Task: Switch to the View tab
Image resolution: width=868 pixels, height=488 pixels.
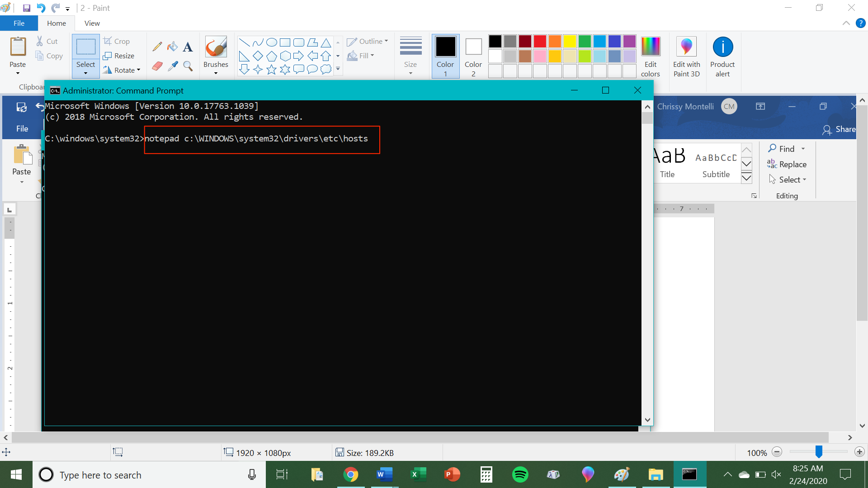Action: (92, 23)
